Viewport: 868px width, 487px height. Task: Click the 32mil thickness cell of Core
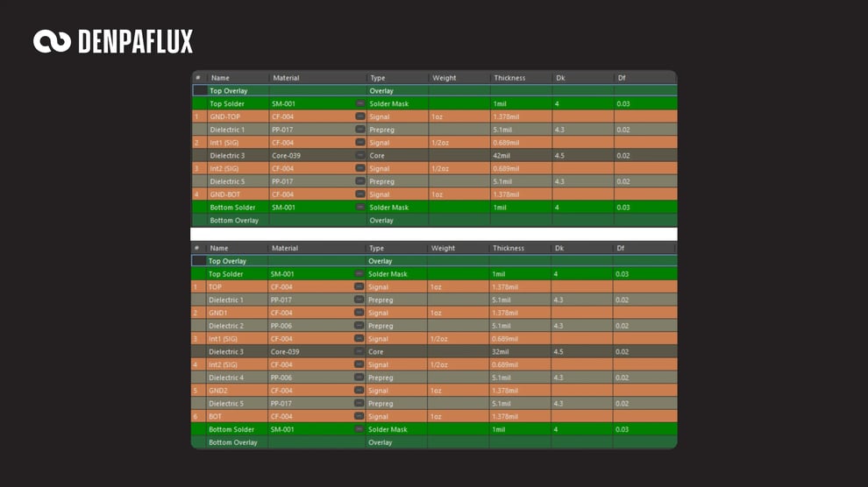click(520, 351)
